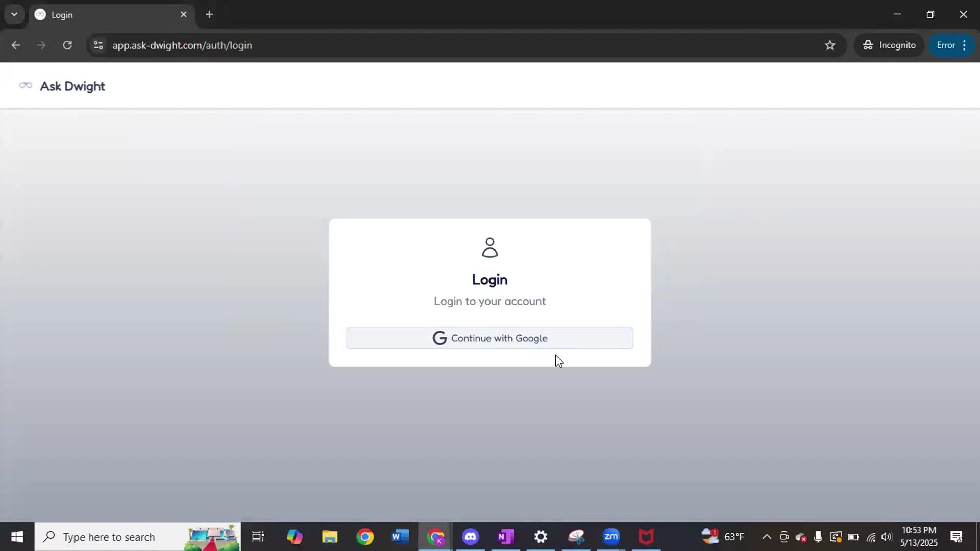Screen dimensions: 980x551
Task: Open a new browser tab
Action: [209, 14]
